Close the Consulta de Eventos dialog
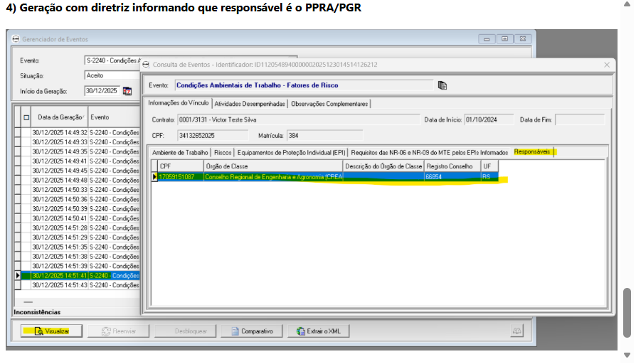The height and width of the screenshot is (364, 641). tap(607, 65)
